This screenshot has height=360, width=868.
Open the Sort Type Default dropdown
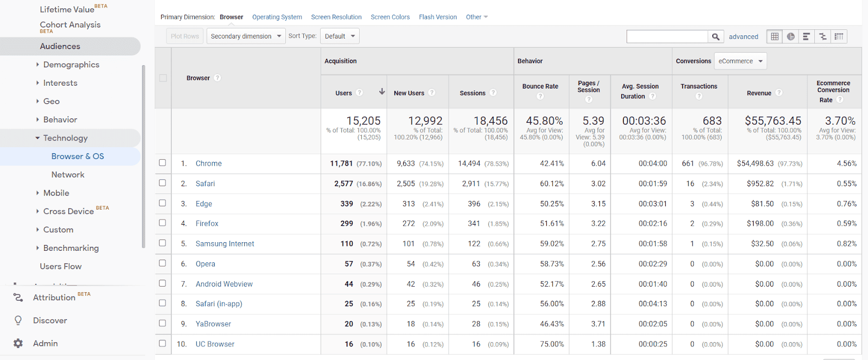click(x=340, y=36)
